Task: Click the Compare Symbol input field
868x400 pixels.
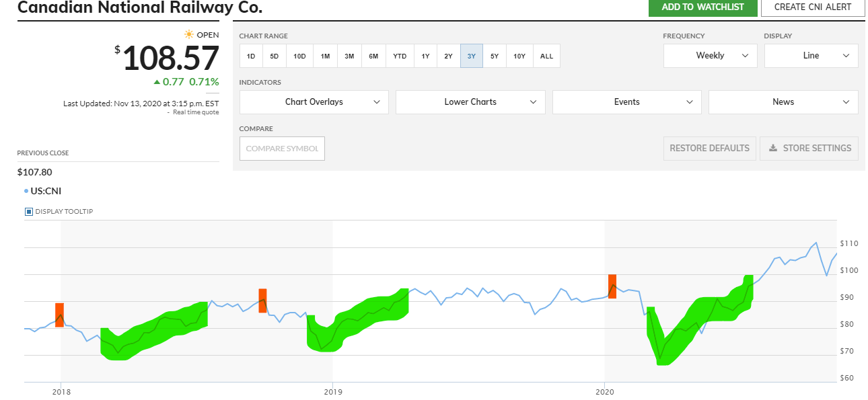Action: [282, 148]
